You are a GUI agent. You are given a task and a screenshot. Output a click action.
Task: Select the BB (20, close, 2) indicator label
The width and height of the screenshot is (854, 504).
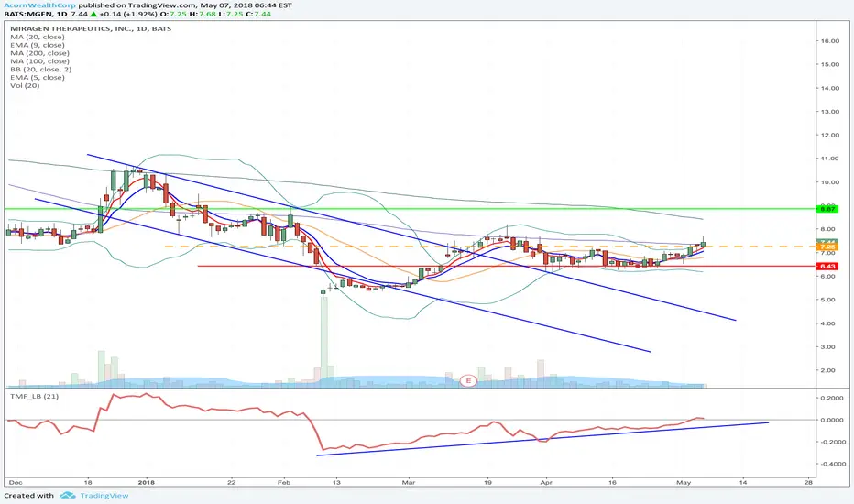click(41, 70)
